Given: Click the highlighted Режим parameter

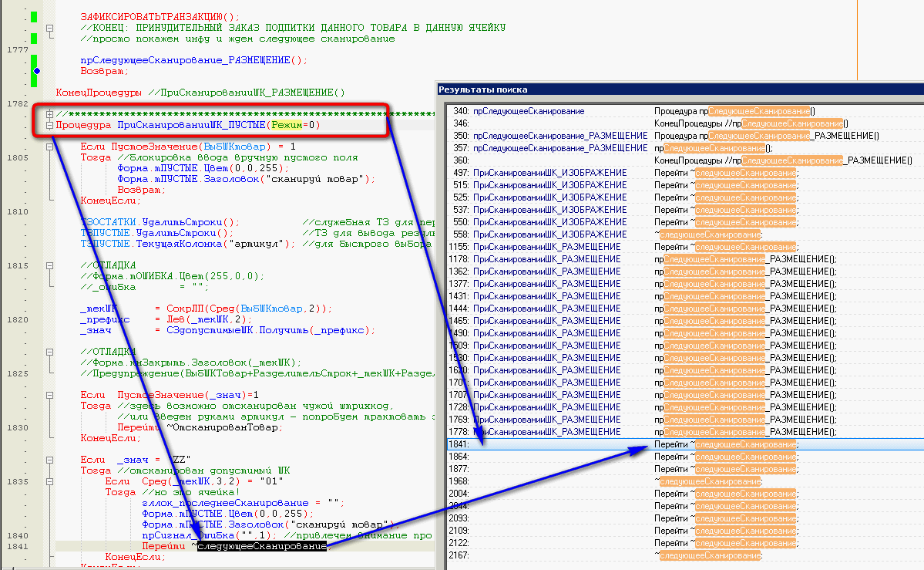Looking at the screenshot, I should click(x=284, y=125).
